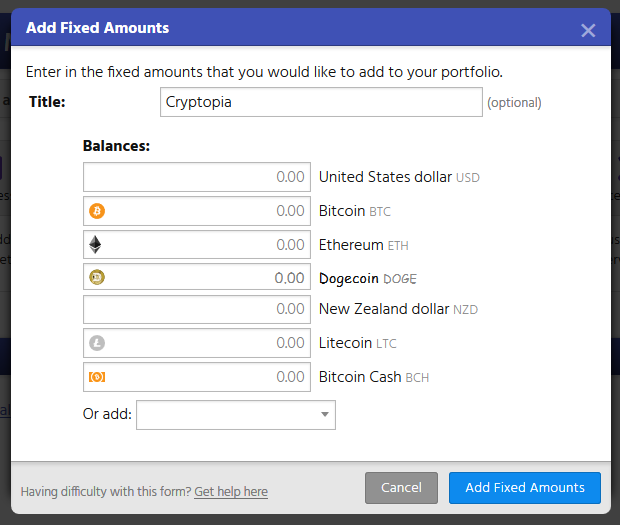
Task: Select the Bitcoin balance amount field
Action: (205, 211)
